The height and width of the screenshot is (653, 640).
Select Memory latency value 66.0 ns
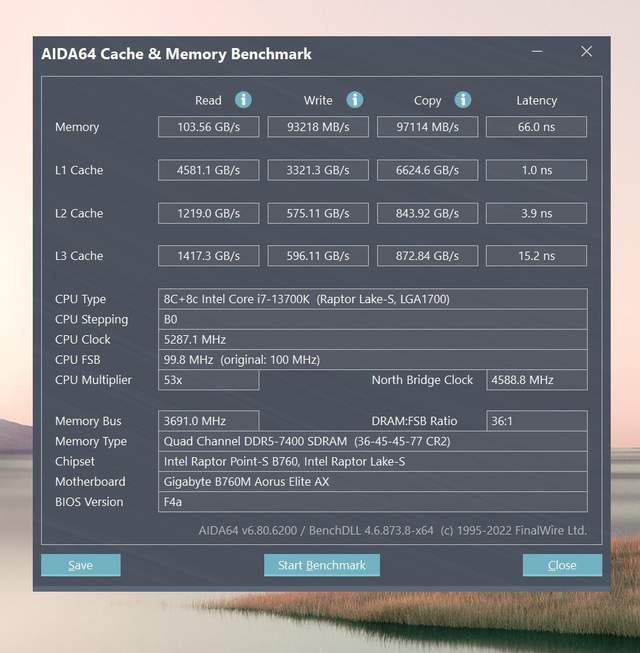(x=536, y=127)
